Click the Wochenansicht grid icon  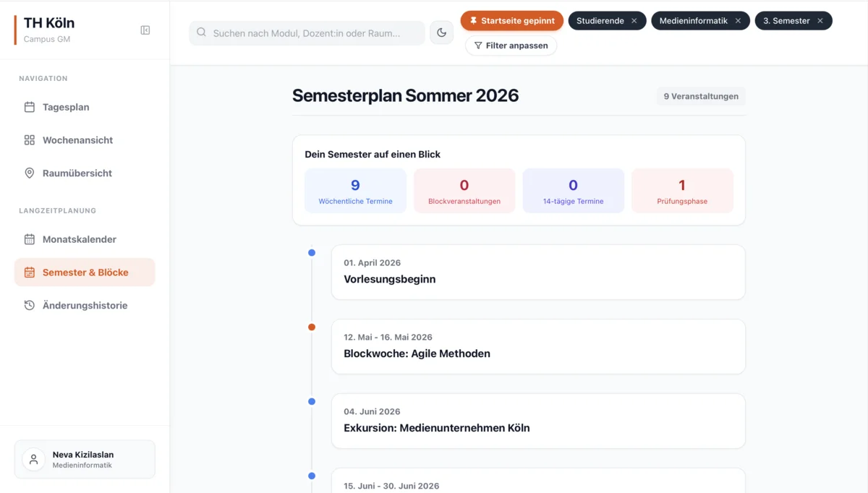click(x=30, y=140)
